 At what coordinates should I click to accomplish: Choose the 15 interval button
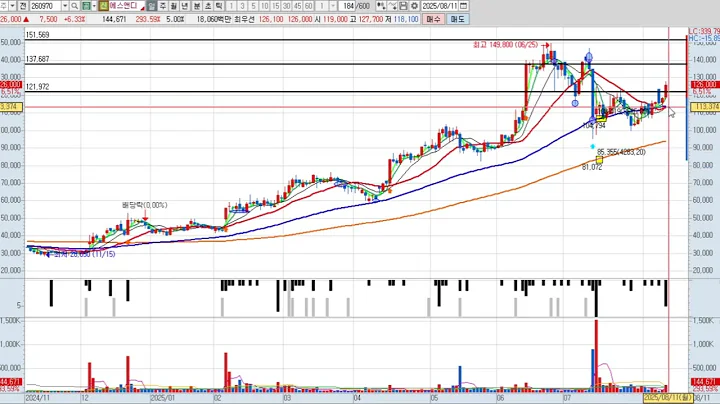click(276, 6)
